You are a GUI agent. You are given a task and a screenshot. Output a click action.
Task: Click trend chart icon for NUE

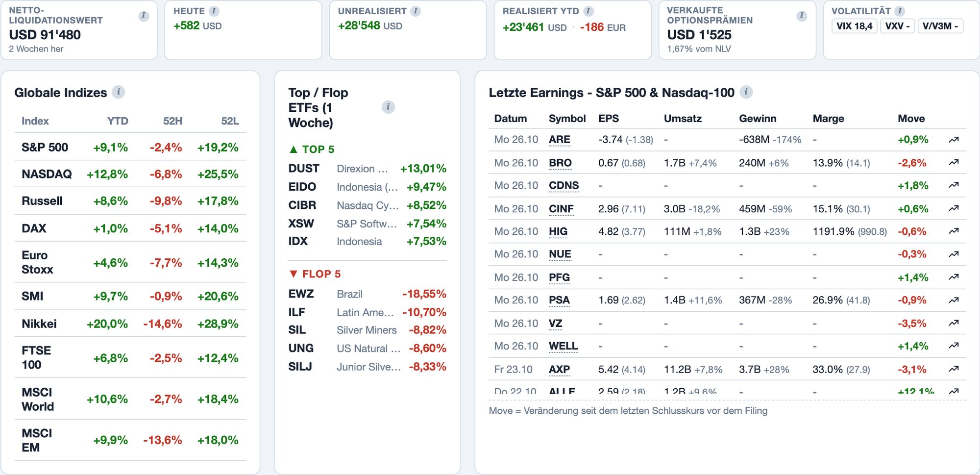point(954,254)
